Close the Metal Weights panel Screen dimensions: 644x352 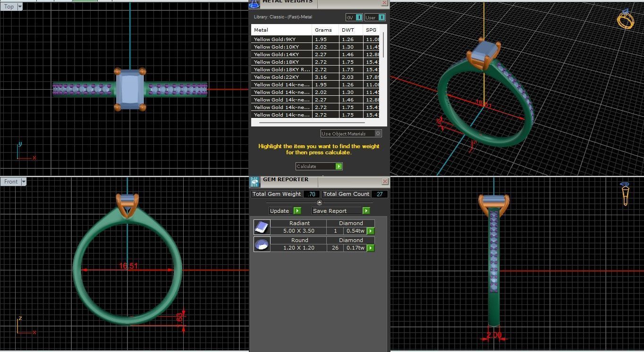click(x=384, y=3)
